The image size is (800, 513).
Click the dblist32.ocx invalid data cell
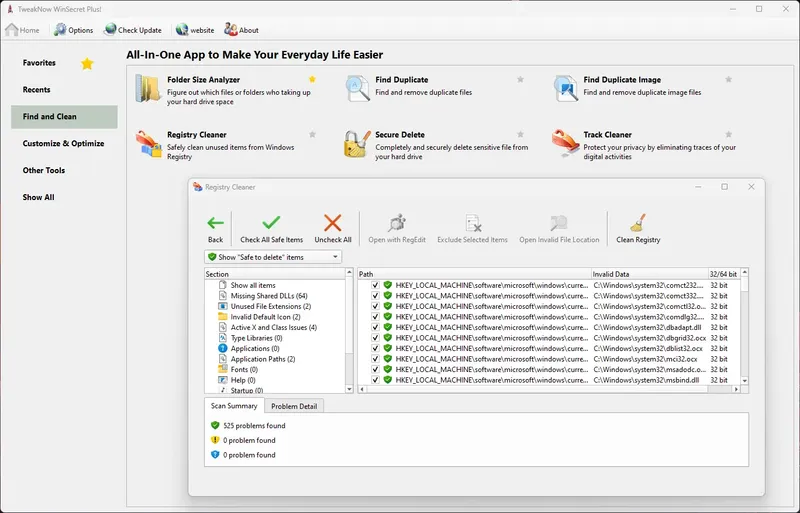coord(648,349)
